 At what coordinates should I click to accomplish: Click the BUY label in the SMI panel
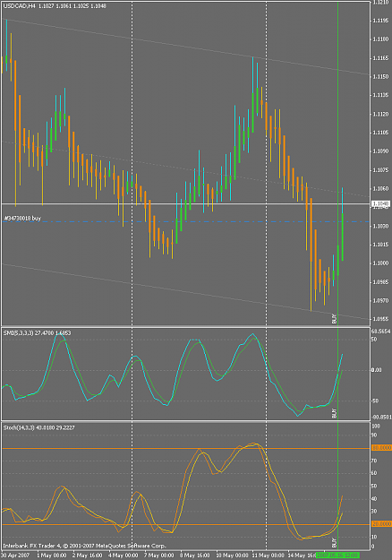[334, 413]
